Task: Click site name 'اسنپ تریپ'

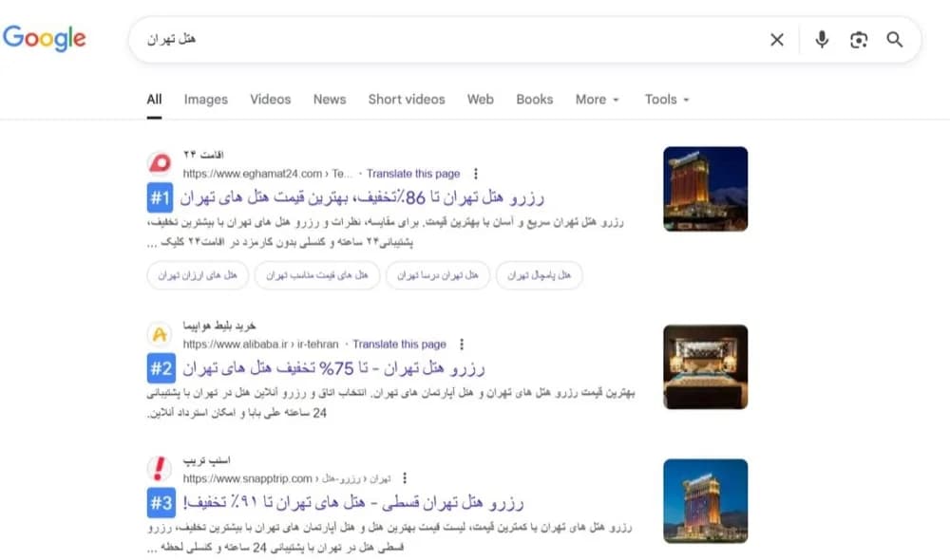Action: tap(206, 460)
